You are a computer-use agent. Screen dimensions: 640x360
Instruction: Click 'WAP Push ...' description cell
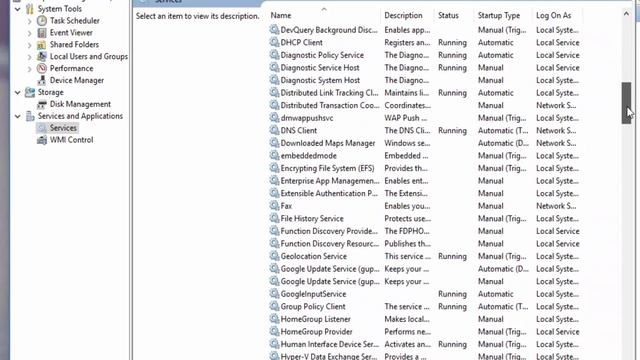(x=406, y=118)
